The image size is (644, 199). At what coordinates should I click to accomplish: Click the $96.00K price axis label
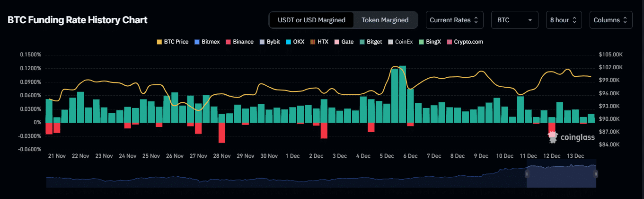tap(609, 93)
